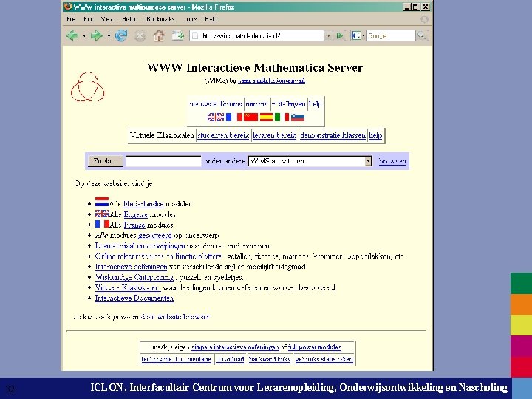
Task: Open the simpele interactieve oefeningen link
Action: point(235,347)
